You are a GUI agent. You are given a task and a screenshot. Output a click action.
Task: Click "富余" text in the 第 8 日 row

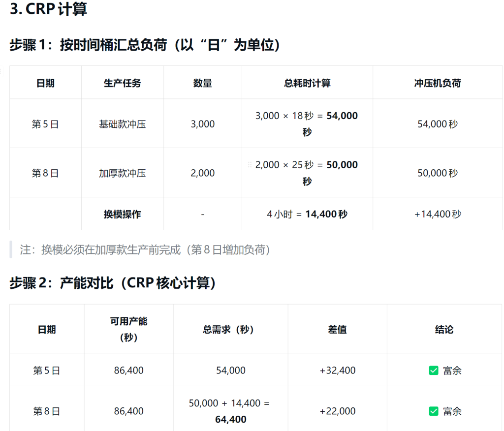coord(452,411)
